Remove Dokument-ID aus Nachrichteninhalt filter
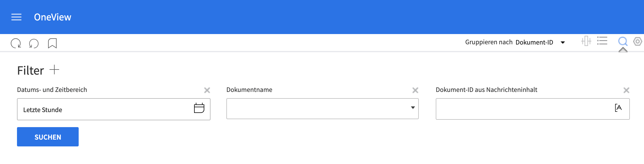644x164 pixels. [x=626, y=90]
